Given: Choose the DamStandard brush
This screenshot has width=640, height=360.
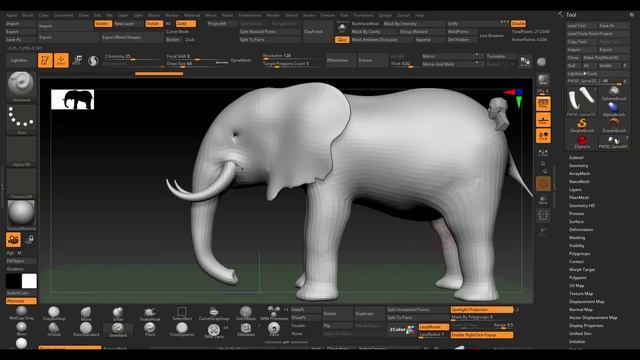Looking at the screenshot, I should click(x=86, y=329).
